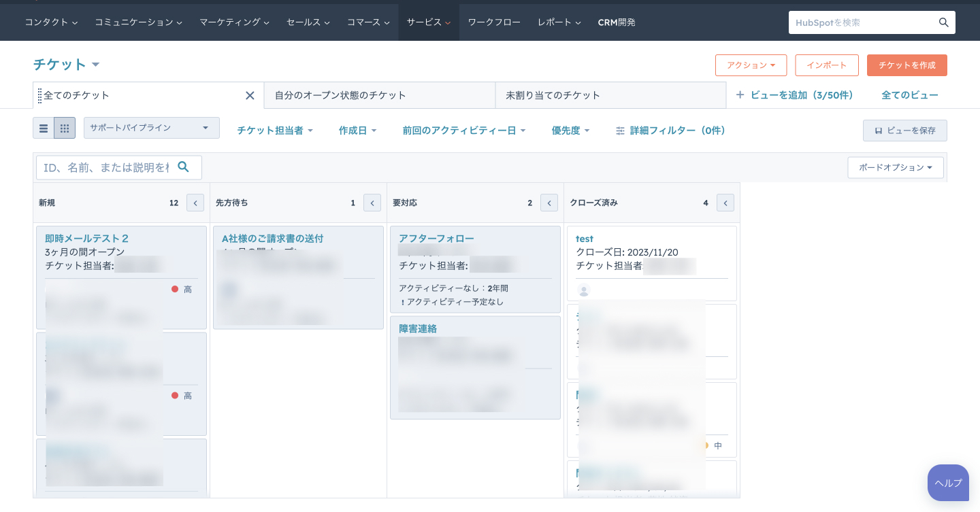Open 詳細フィルター (0件)
The height and width of the screenshot is (512, 980).
click(x=670, y=131)
